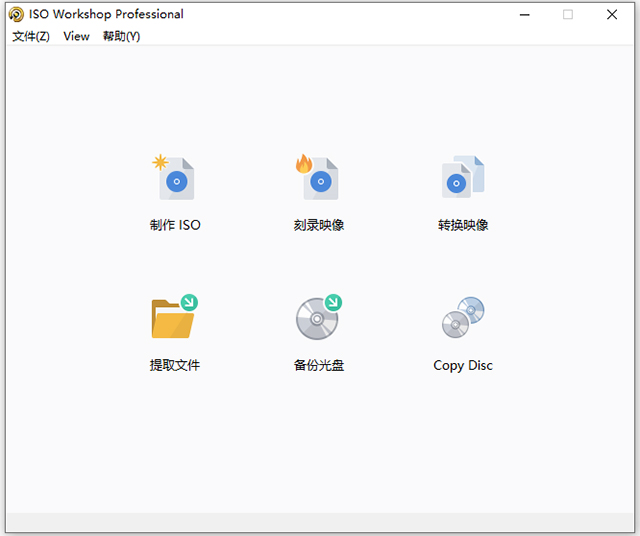Click the 刻录映像 text label
Screen dimensions: 640x536
coord(319,225)
